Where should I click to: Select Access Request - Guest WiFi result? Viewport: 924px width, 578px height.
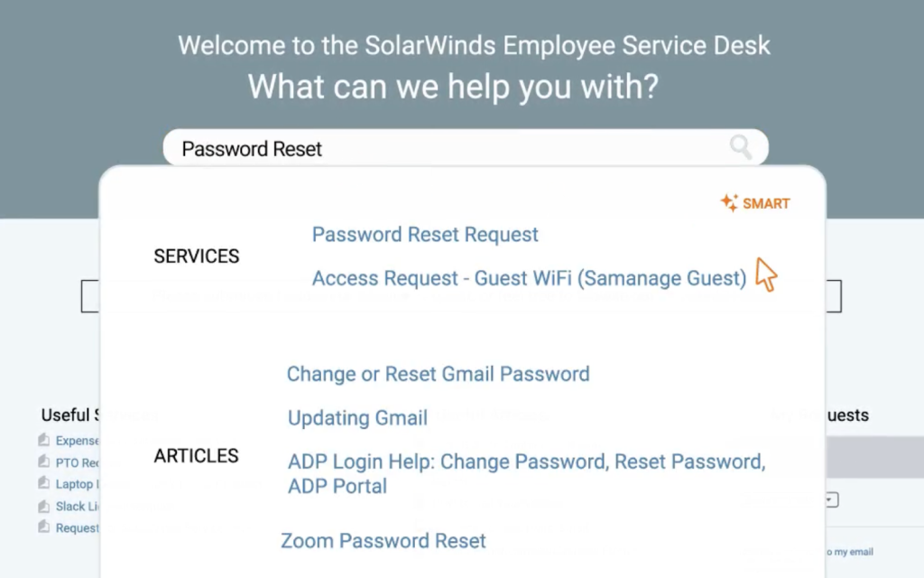(x=529, y=278)
